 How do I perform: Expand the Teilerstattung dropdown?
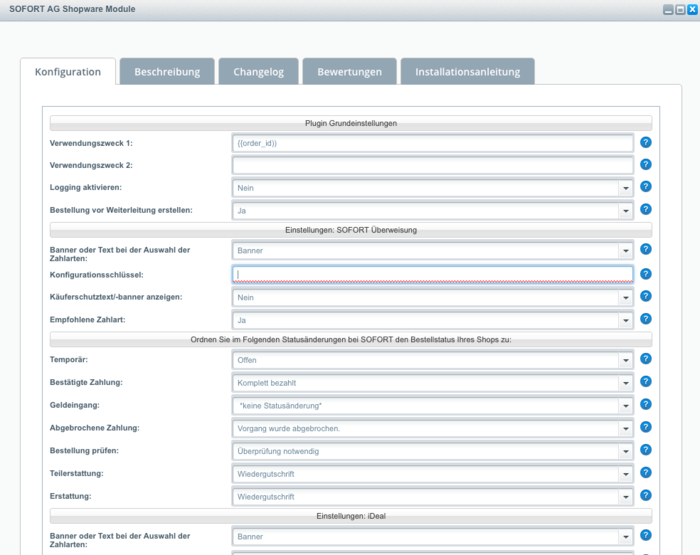[626, 474]
